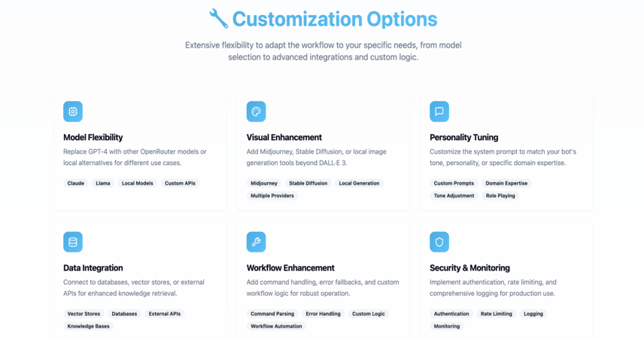The image size is (644, 339).
Task: Click the Workflow Automation tag
Action: [276, 326]
